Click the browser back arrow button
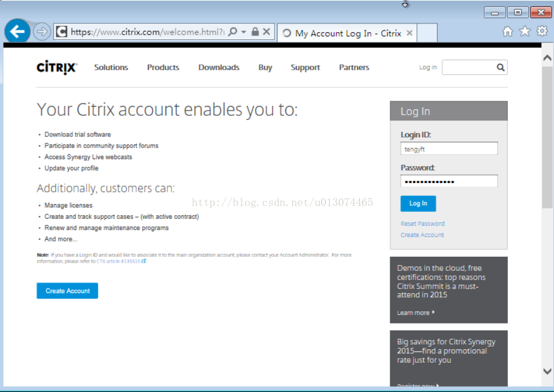The width and height of the screenshot is (554, 392). pyautogui.click(x=18, y=32)
